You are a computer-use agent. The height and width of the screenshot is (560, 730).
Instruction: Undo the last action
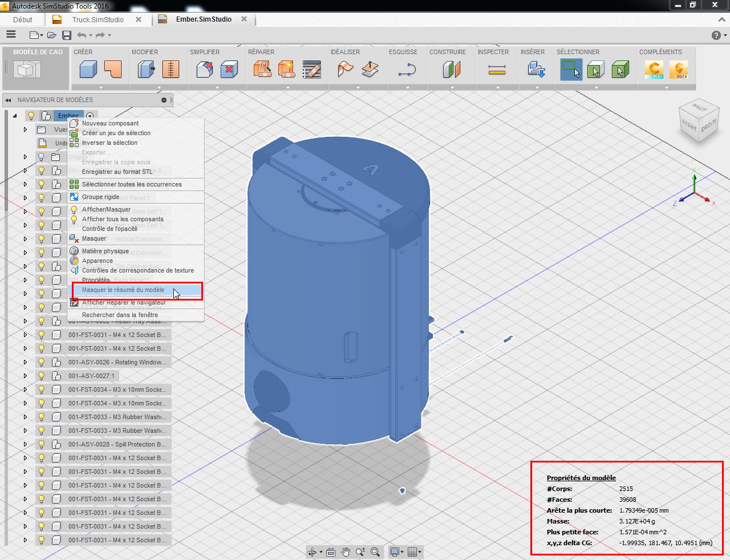pyautogui.click(x=82, y=35)
